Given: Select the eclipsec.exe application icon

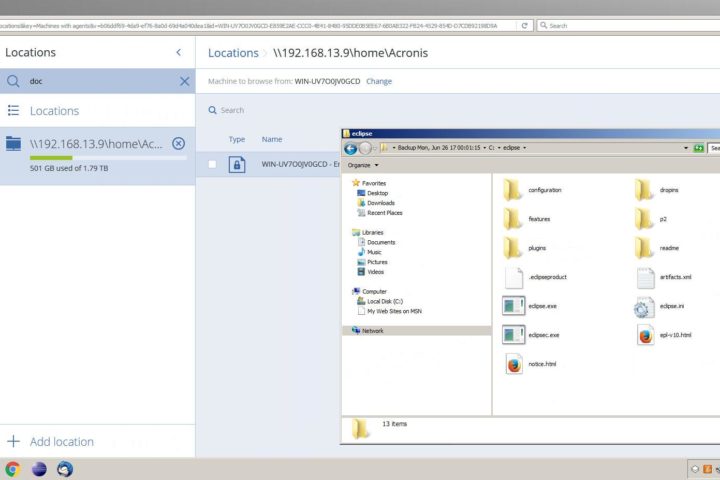Looking at the screenshot, I should click(x=513, y=335).
